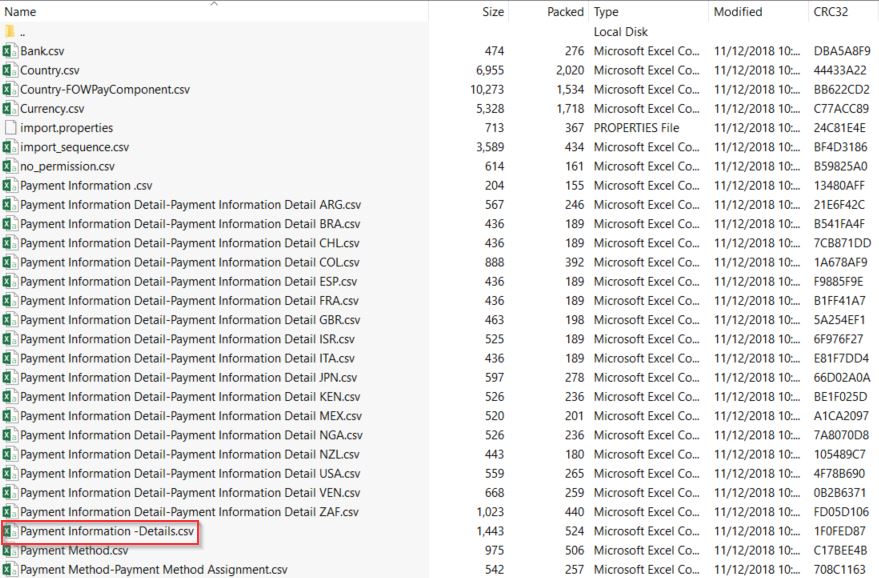Select Payment Method-Payment Method Assignment.csv file
This screenshot has width=879, height=578.
click(154, 570)
